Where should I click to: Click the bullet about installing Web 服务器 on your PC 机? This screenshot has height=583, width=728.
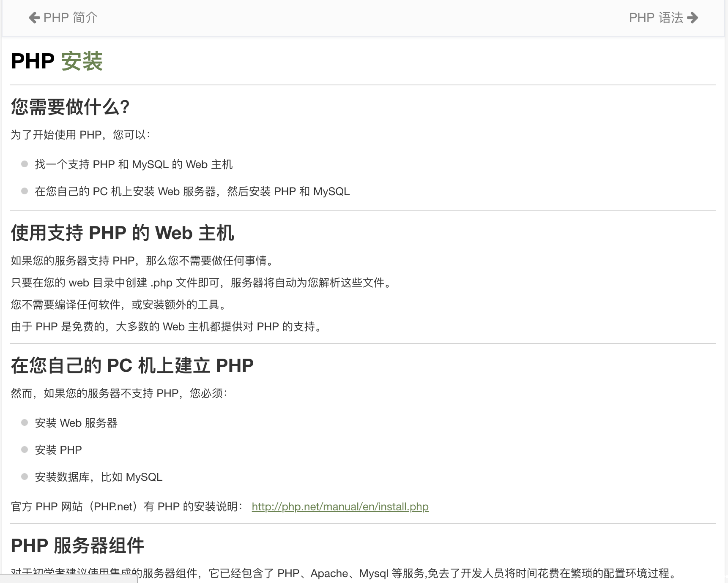(x=192, y=191)
